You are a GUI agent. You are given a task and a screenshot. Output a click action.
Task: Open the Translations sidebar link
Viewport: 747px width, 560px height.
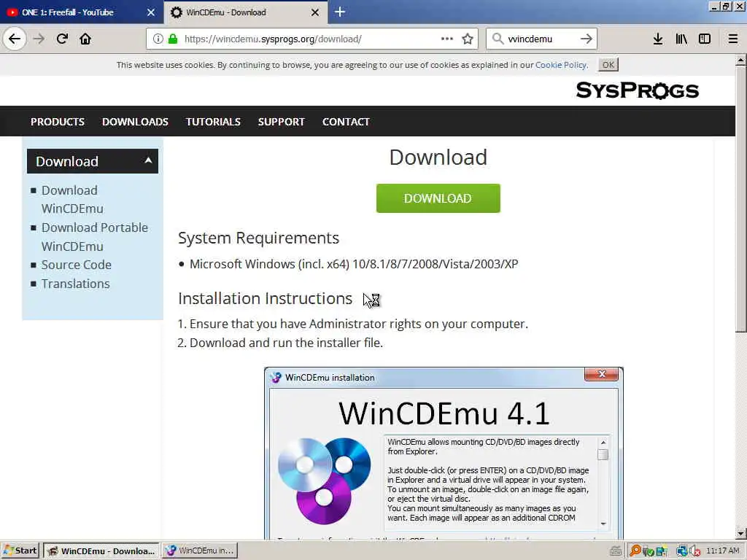(75, 284)
